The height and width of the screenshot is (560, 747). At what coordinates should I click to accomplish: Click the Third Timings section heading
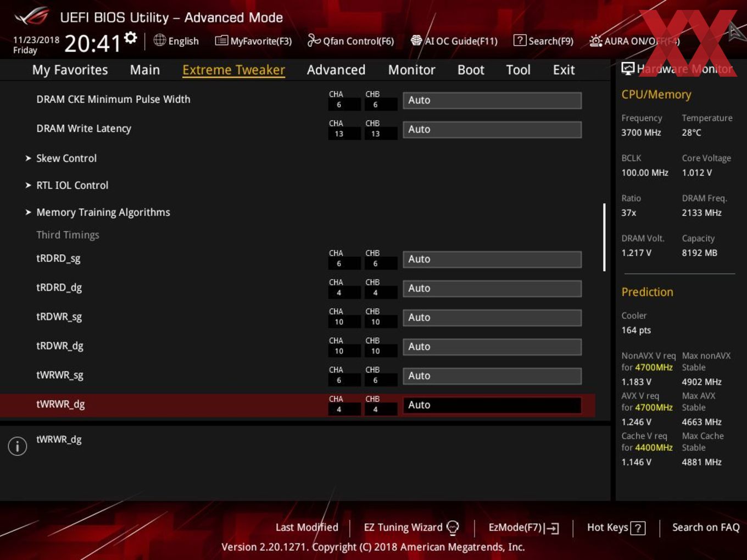68,235
